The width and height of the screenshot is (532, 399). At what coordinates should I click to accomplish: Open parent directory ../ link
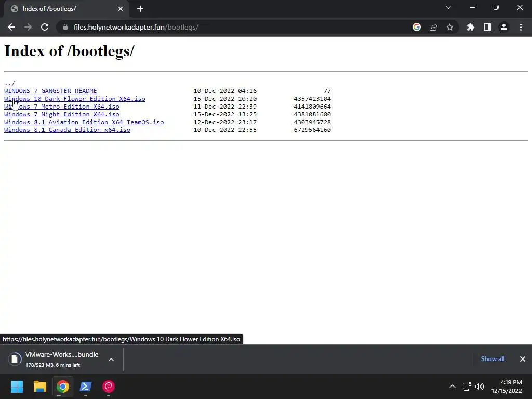(9, 83)
